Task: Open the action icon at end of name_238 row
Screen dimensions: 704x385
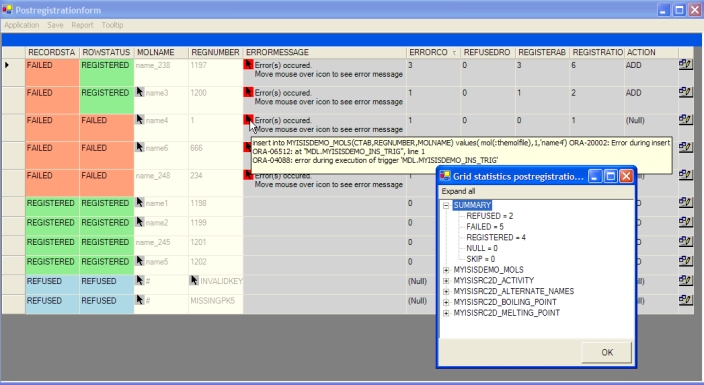Action: (x=685, y=65)
